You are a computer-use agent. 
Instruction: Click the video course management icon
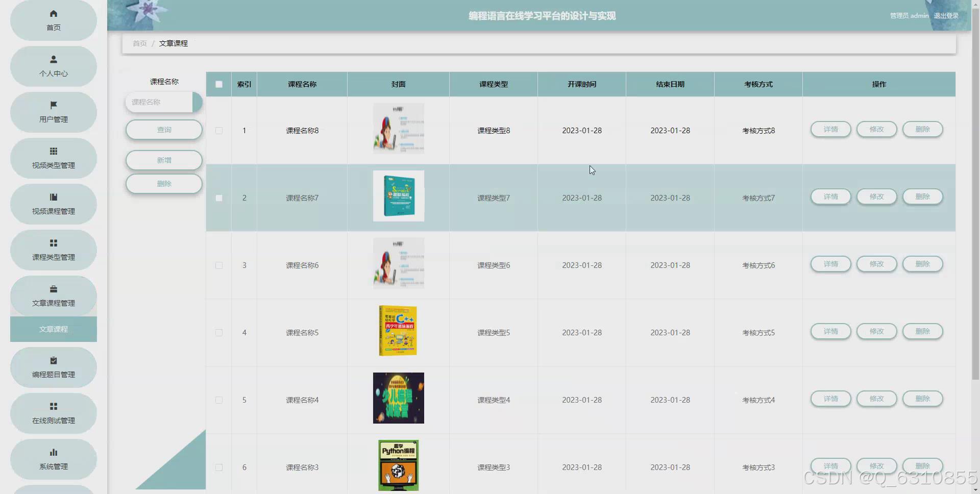[x=54, y=197]
